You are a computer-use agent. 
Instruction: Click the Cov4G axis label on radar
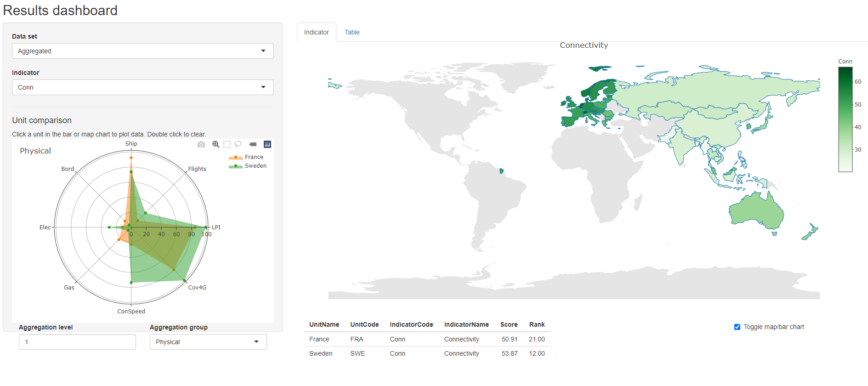pos(197,288)
